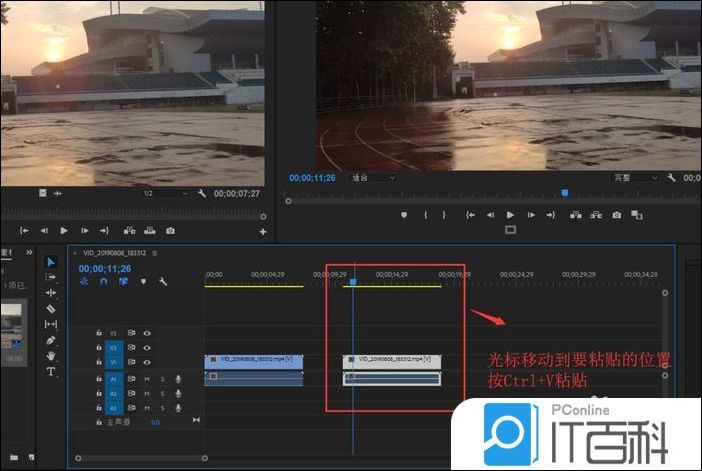
Task: Select the Razor tool
Action: tap(51, 309)
